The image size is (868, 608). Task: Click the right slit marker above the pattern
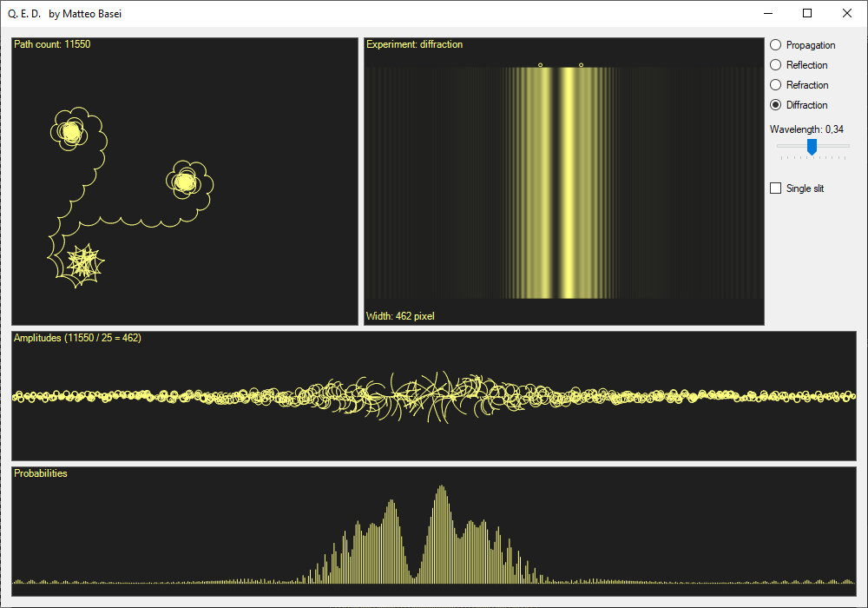point(581,65)
